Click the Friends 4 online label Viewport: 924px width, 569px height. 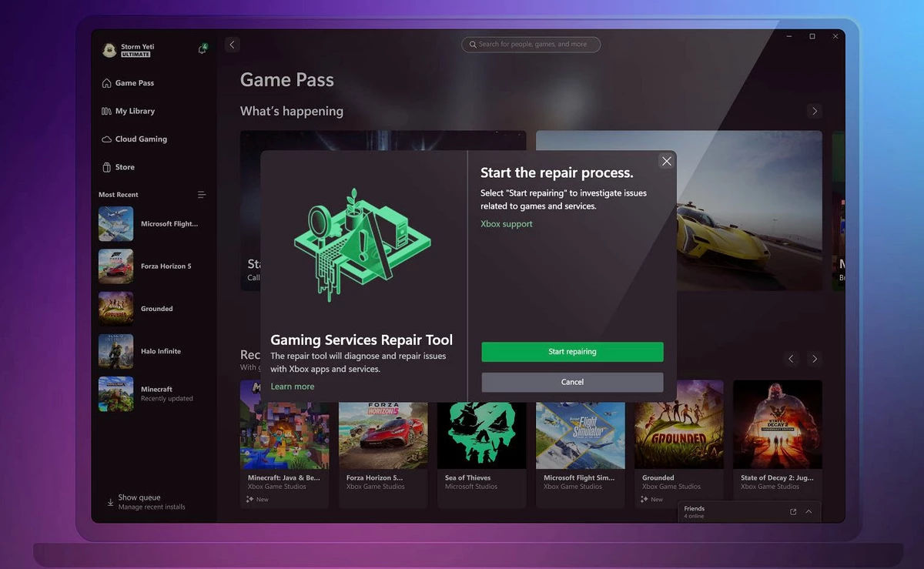pos(695,512)
